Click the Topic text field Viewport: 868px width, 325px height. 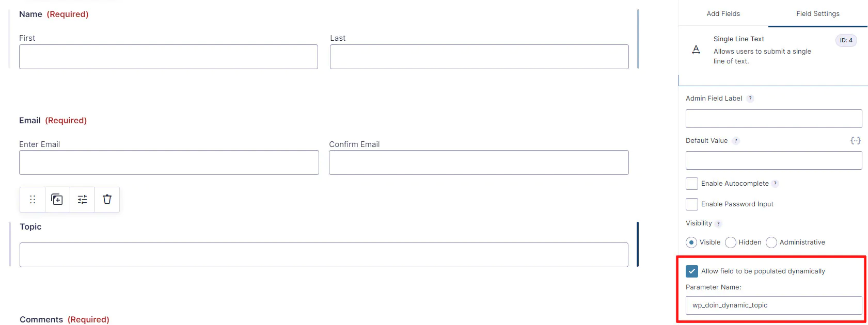click(324, 255)
